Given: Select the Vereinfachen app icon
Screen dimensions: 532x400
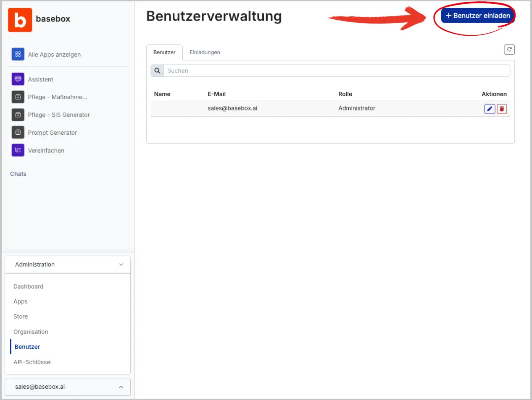Looking at the screenshot, I should point(18,150).
